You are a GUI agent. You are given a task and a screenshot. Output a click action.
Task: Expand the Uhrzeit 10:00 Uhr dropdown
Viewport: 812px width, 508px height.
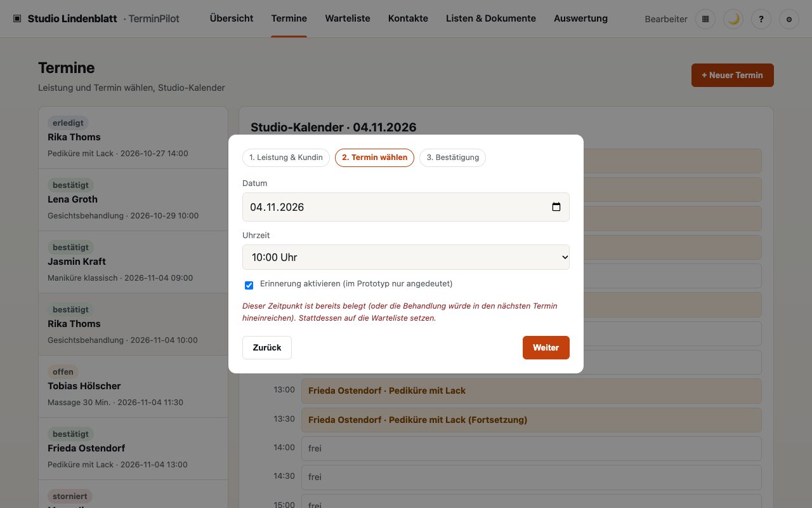[x=406, y=257]
